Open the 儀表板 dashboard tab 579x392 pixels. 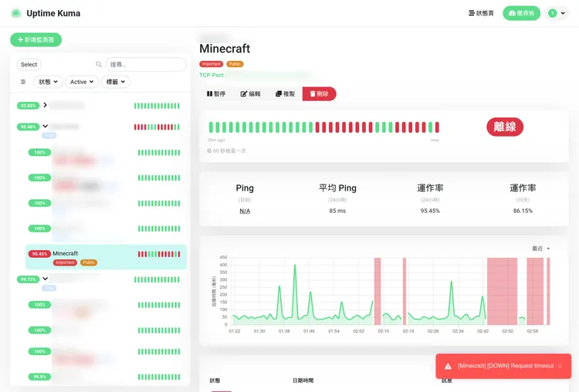pos(522,13)
